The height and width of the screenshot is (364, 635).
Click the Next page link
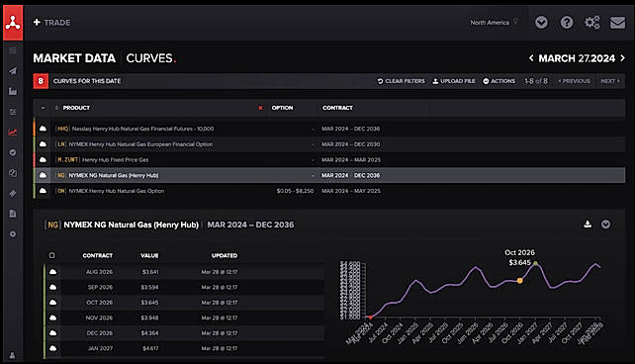pos(610,81)
